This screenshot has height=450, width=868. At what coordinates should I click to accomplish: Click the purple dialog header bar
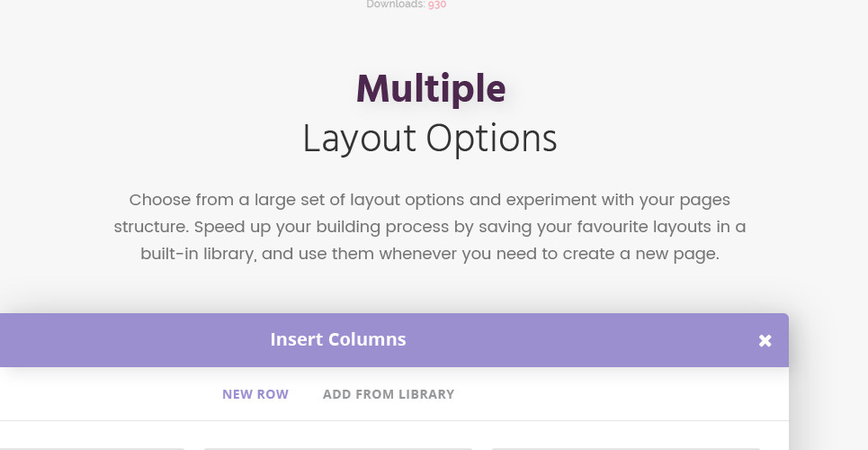click(x=394, y=340)
